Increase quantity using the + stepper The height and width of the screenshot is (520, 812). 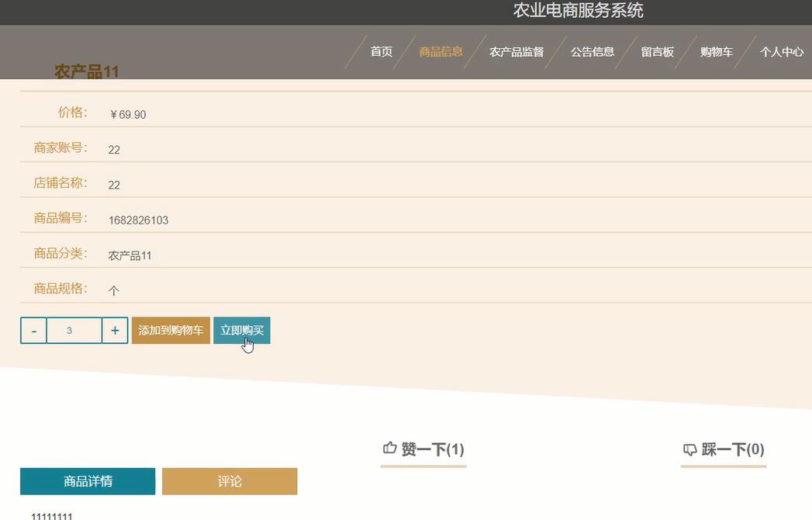(115, 330)
